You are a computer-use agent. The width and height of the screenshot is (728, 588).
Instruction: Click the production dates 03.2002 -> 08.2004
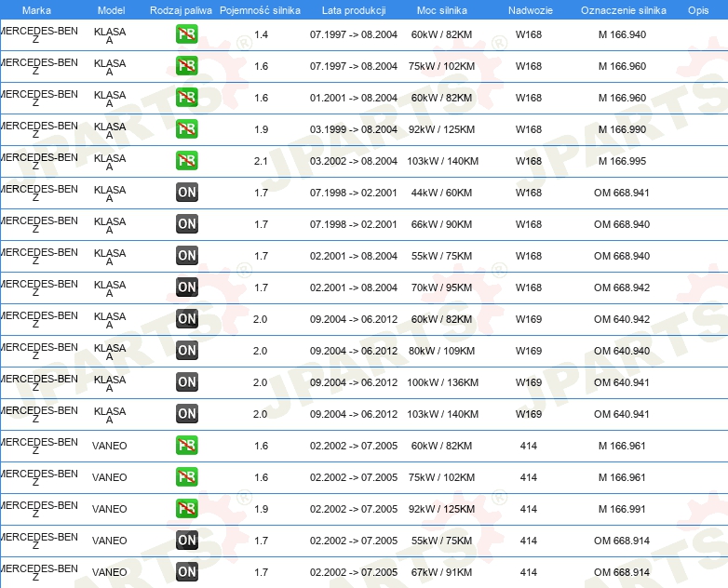tap(354, 161)
